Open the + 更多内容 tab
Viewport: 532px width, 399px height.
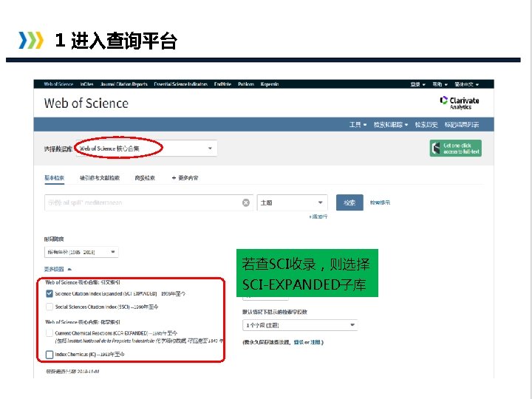coord(185,178)
